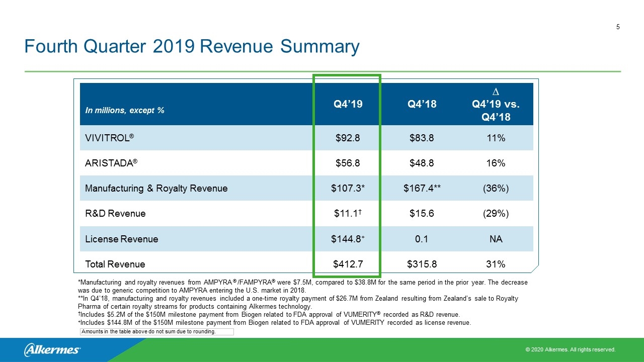644x362 pixels.
Task: Select the slide title 'Fourth Quarter 2019 Revenue Summary'
Action: (x=192, y=47)
